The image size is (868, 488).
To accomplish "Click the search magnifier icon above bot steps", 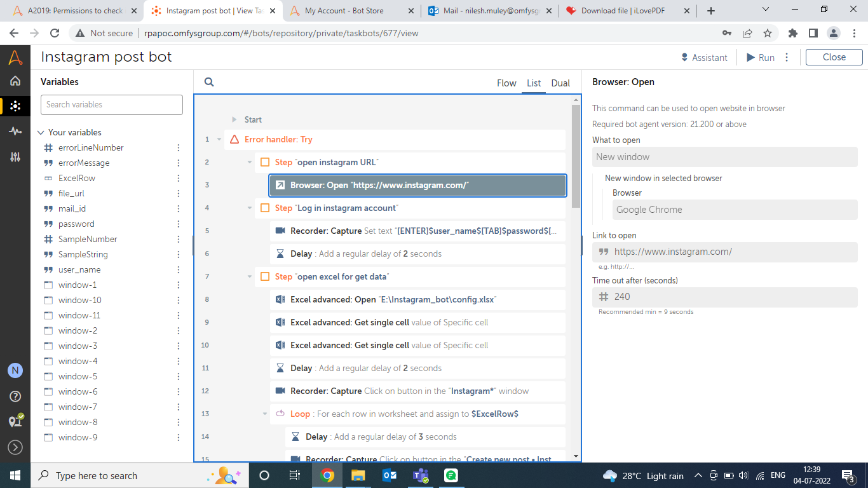I will click(209, 82).
